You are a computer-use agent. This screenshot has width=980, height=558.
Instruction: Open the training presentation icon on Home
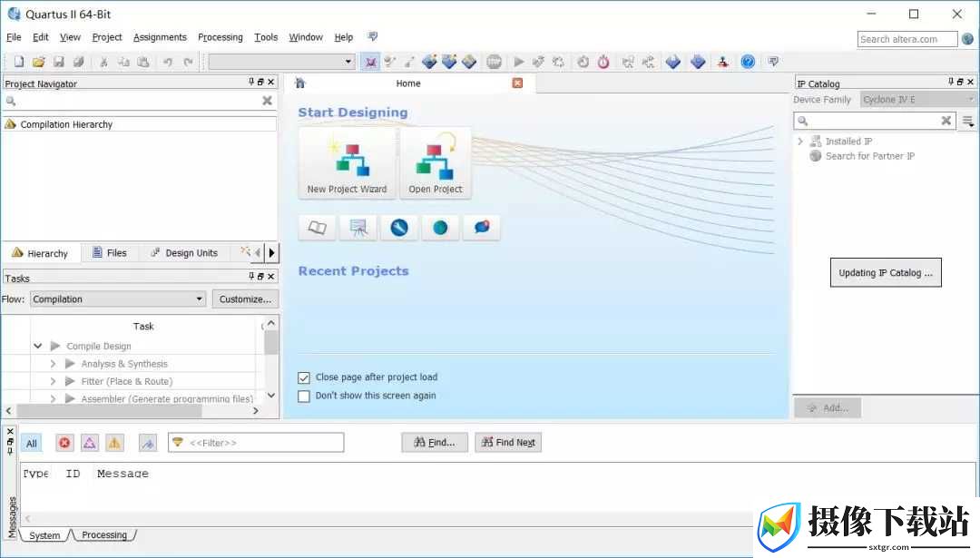pyautogui.click(x=358, y=228)
